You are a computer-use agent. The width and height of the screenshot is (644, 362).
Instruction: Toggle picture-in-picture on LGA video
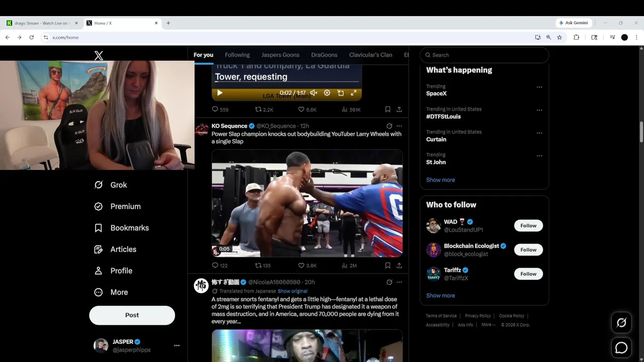pyautogui.click(x=341, y=93)
